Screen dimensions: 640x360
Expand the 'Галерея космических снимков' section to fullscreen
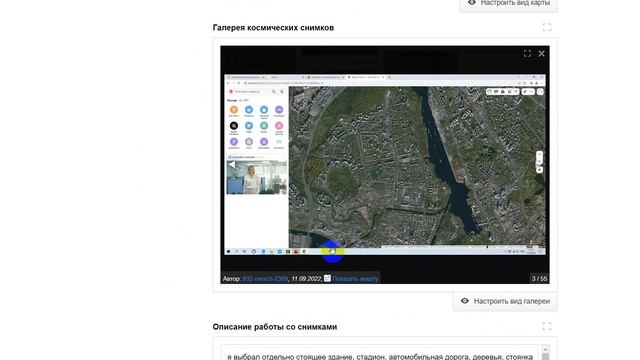pyautogui.click(x=547, y=27)
